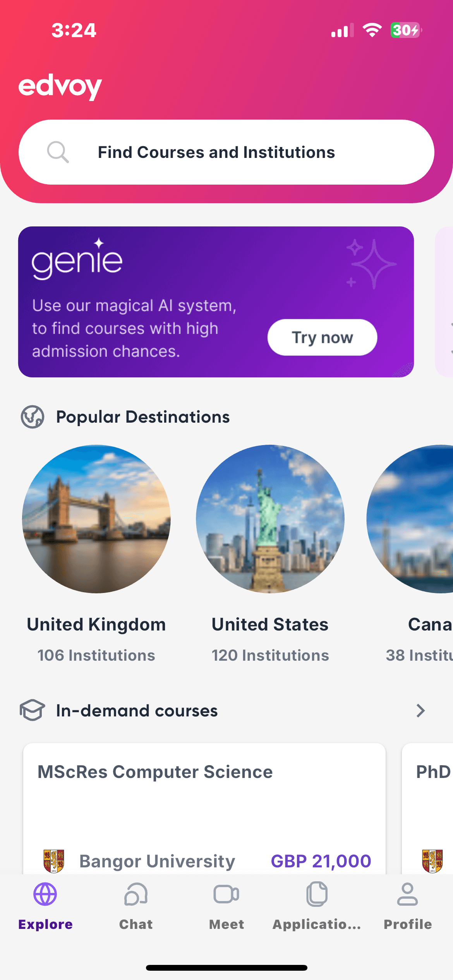Select the United States destination photo
Image resolution: width=453 pixels, height=980 pixels.
tap(270, 519)
